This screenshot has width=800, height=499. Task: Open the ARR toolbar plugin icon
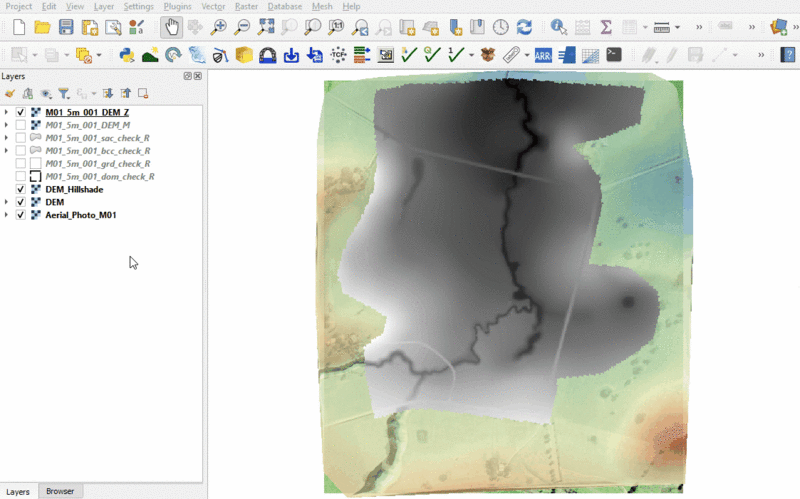pos(543,55)
